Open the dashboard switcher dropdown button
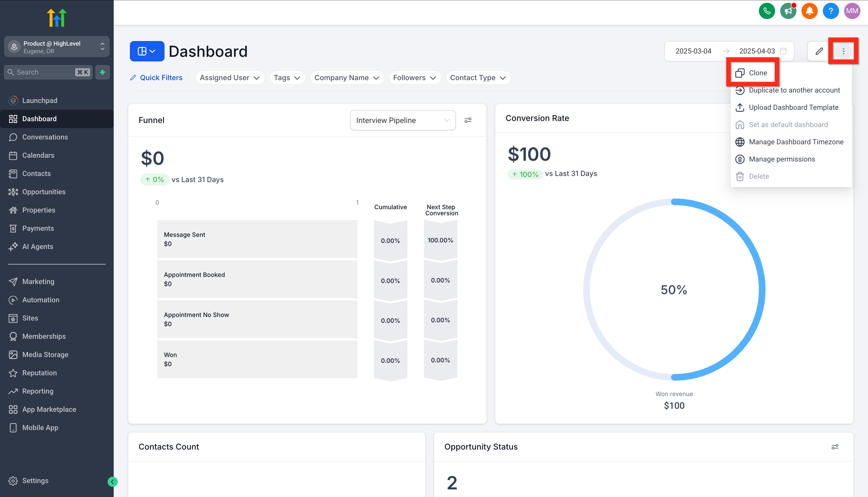Viewport: 868px width, 497px height. point(147,51)
